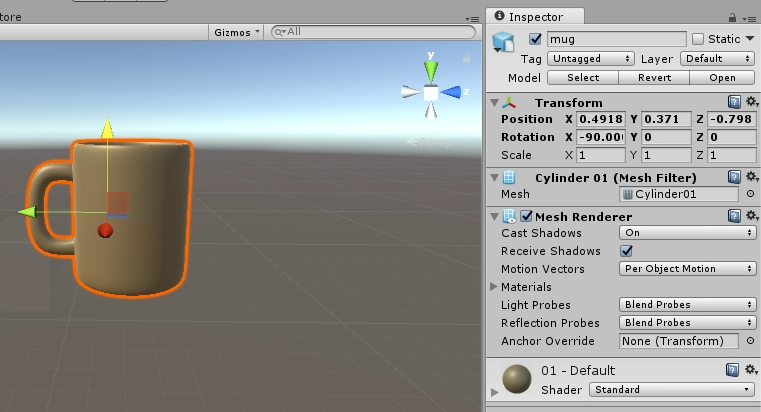Click the Mesh object picker circle
Screen dimensions: 761x412
pos(750,194)
